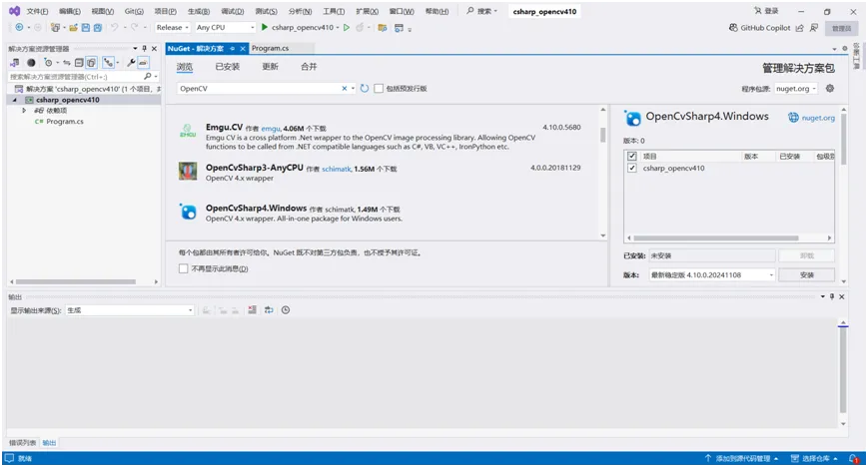The height and width of the screenshot is (467, 868).
Task: Open startup project csharp_opencv410 dropdown arrow
Action: point(338,27)
